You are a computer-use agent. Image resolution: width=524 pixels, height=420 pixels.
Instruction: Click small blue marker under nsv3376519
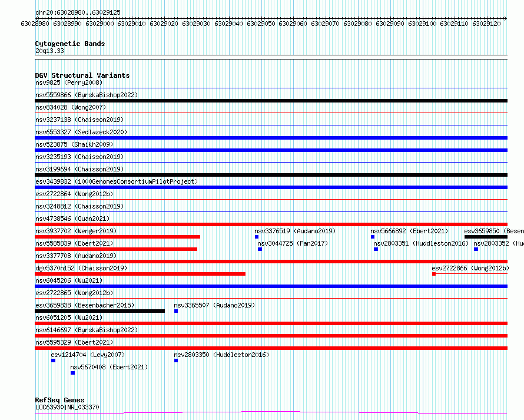(257, 237)
